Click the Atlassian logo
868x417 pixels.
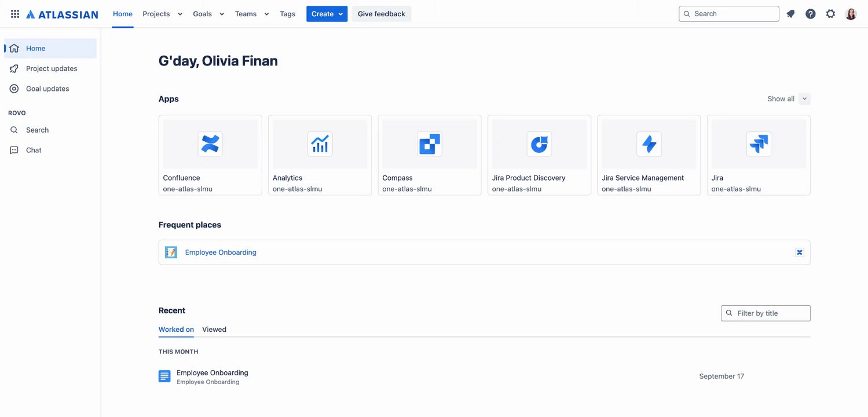tap(62, 14)
